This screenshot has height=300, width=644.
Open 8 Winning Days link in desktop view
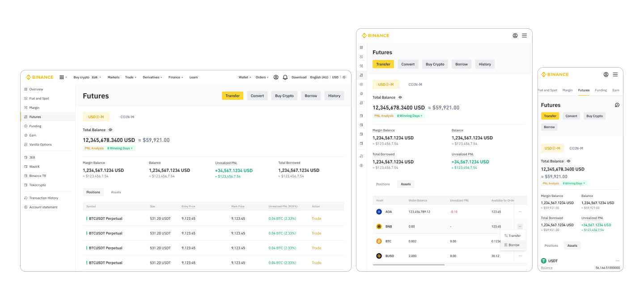[x=120, y=148]
